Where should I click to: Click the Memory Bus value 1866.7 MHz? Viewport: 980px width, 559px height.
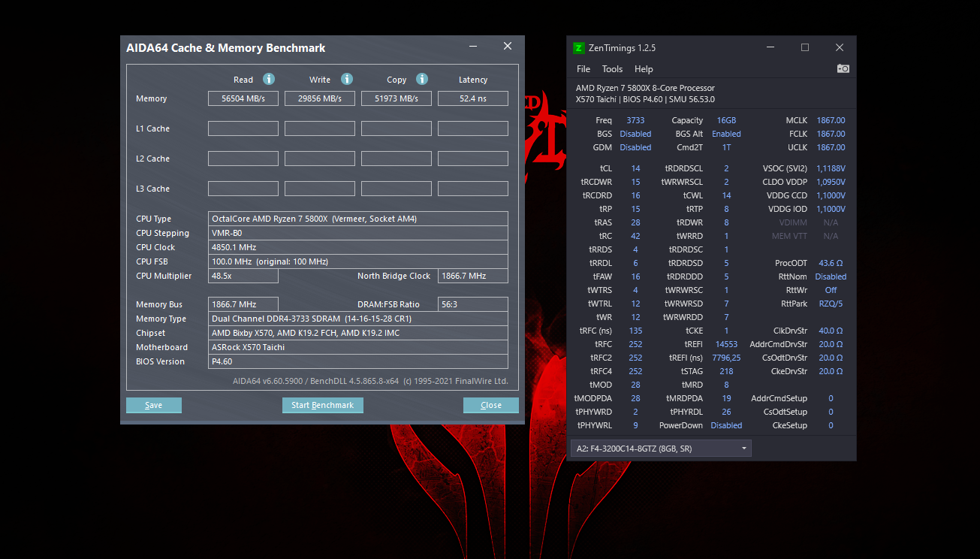(243, 304)
